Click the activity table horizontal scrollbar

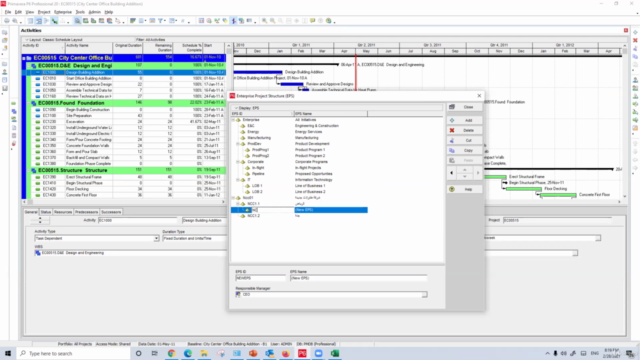(x=124, y=202)
